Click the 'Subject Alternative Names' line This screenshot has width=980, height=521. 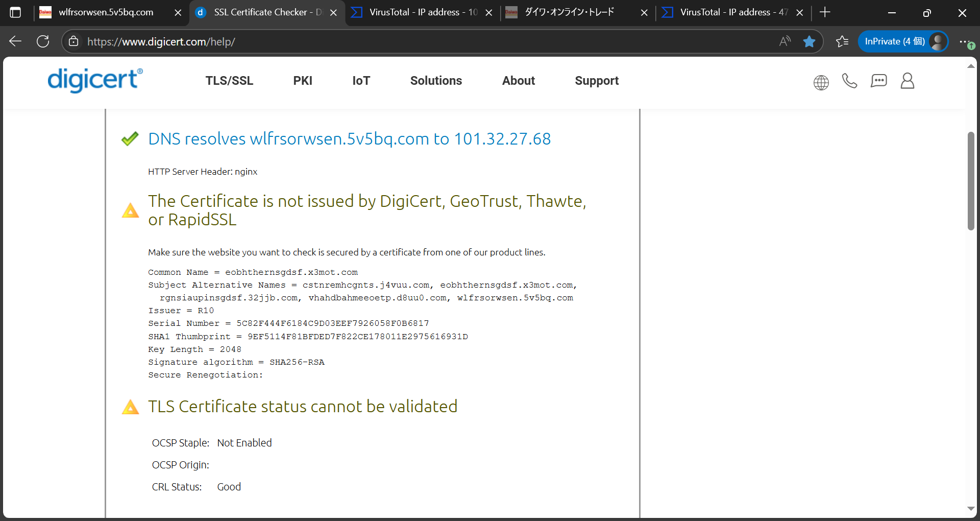point(362,292)
